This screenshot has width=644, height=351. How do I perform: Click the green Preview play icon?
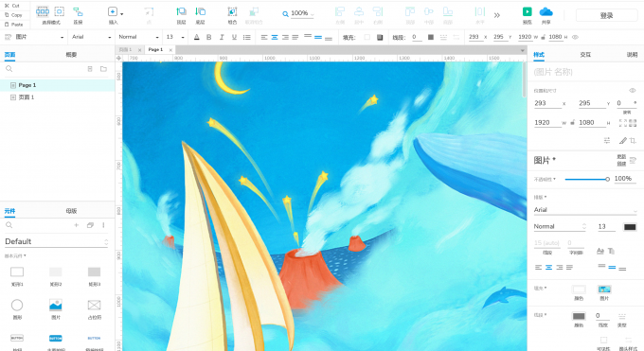tap(527, 11)
